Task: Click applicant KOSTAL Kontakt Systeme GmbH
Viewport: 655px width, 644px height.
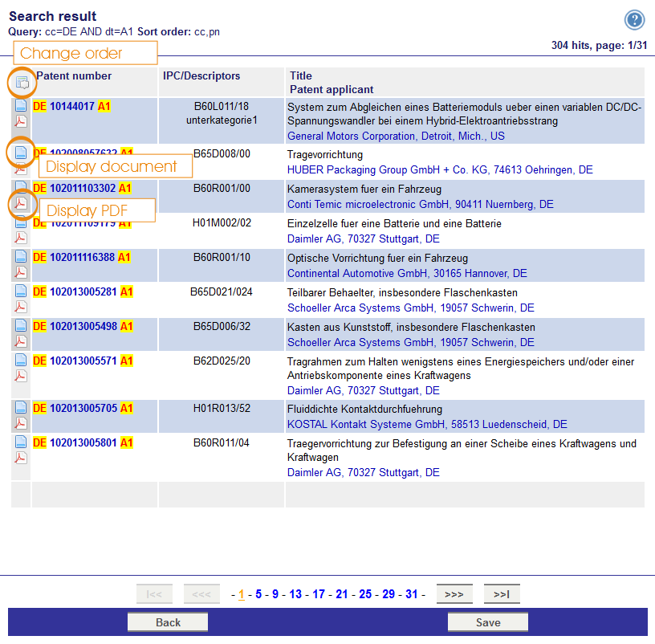Action: (427, 425)
